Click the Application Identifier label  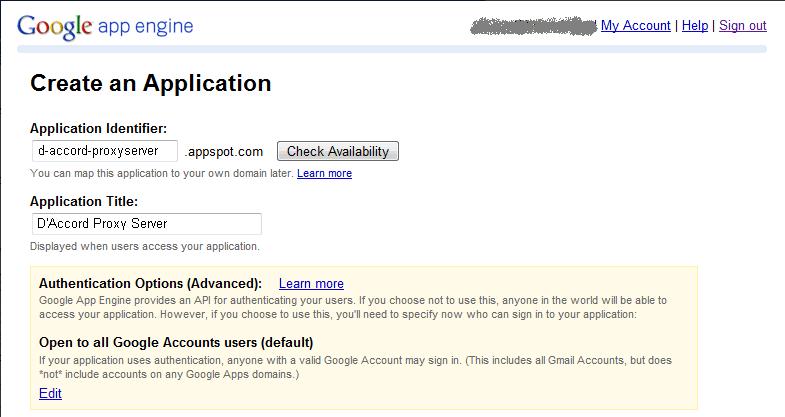coord(98,128)
